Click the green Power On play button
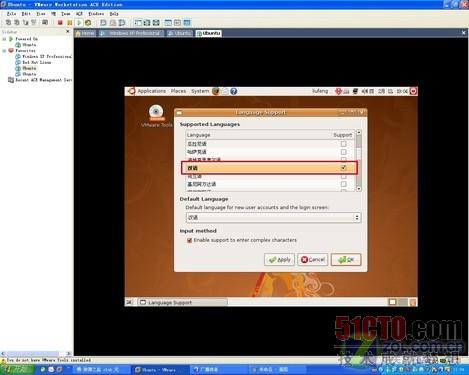Image resolution: width=469 pixels, height=375 pixels. tap(79, 23)
